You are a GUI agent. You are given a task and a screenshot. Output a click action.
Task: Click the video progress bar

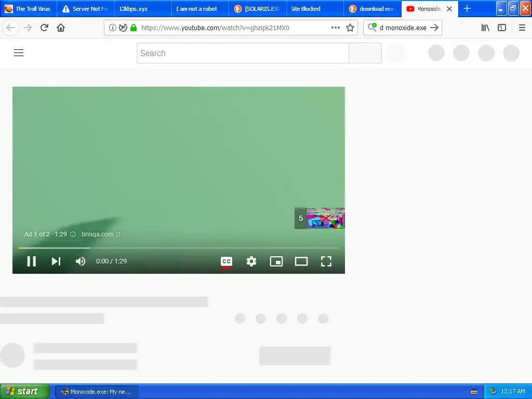coord(179,248)
